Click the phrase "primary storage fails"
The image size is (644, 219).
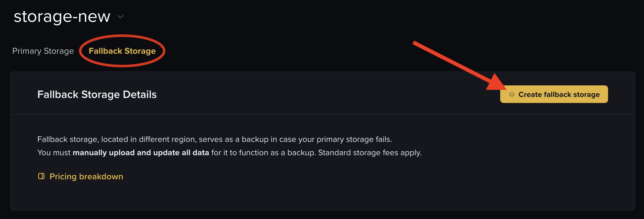pos(353,139)
